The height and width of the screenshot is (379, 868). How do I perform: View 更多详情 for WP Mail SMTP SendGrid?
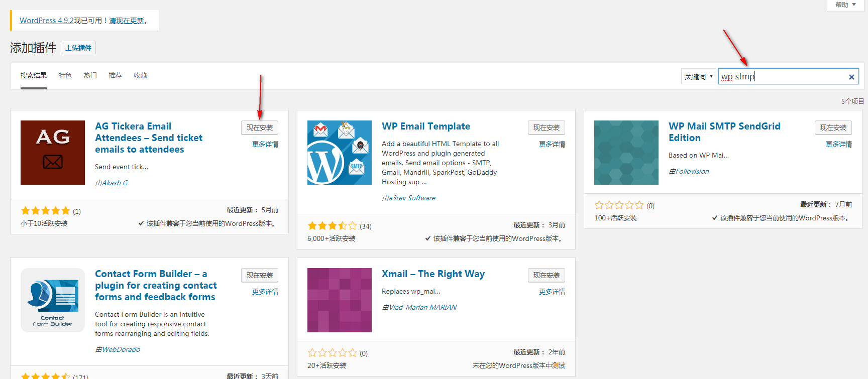point(839,144)
